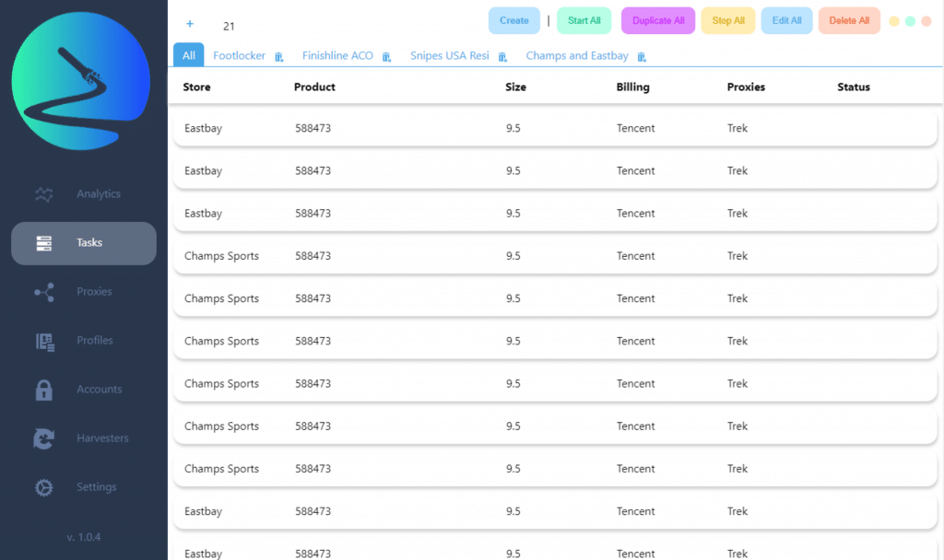Click version label v. 1.0.4
Screen dimensions: 944x560
pos(84,537)
